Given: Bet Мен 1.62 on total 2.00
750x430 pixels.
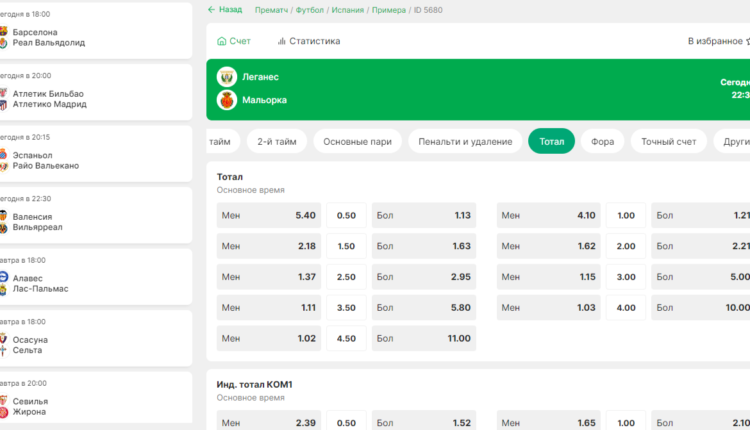Looking at the screenshot, I should (549, 246).
